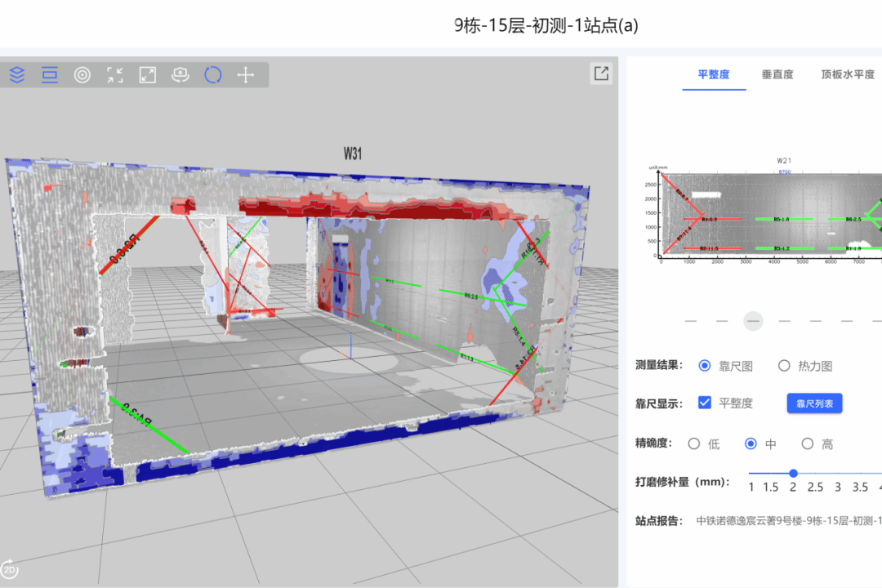This screenshot has height=588, width=882.
Task: Click the expand fullscreen arrows icon
Action: (x=148, y=75)
